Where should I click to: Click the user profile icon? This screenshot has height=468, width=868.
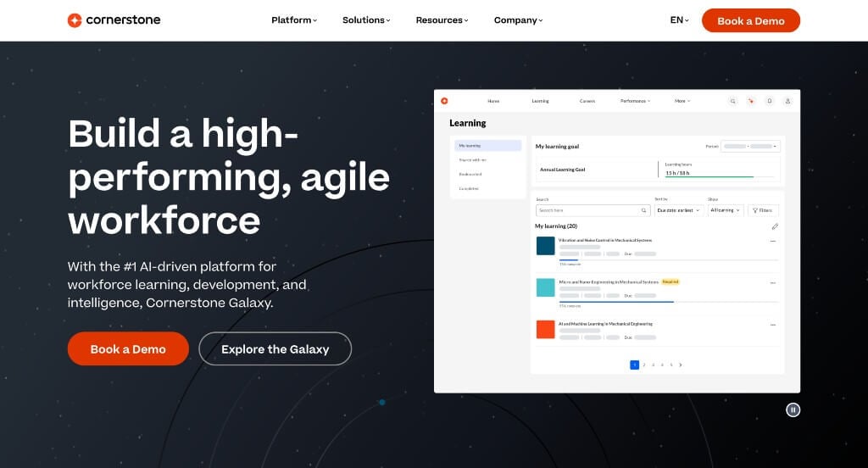pos(787,102)
